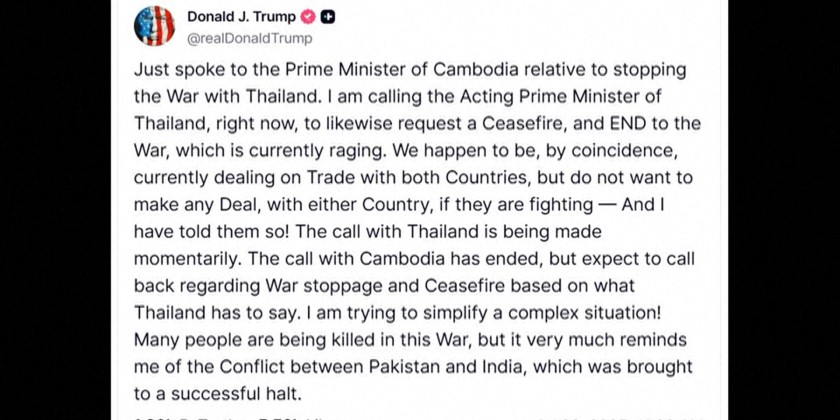Screen dimensions: 840x420
Task: Click the black plus badge beside the name
Action: click(x=328, y=17)
